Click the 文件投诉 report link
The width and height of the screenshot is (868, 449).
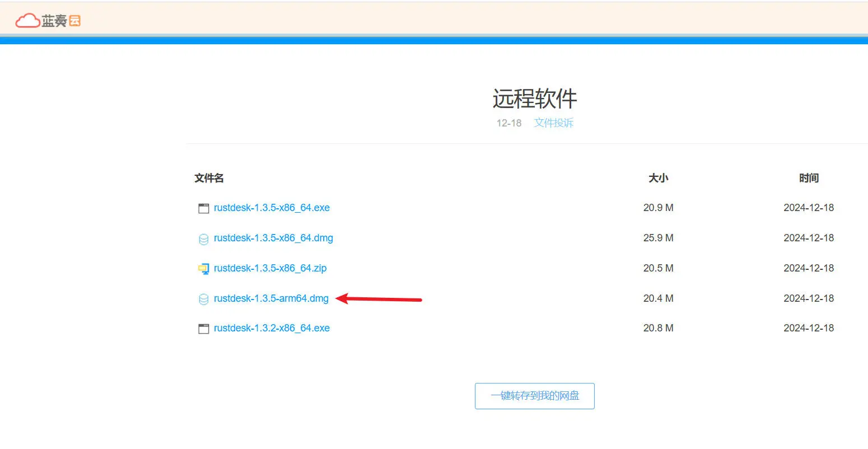[x=554, y=123]
